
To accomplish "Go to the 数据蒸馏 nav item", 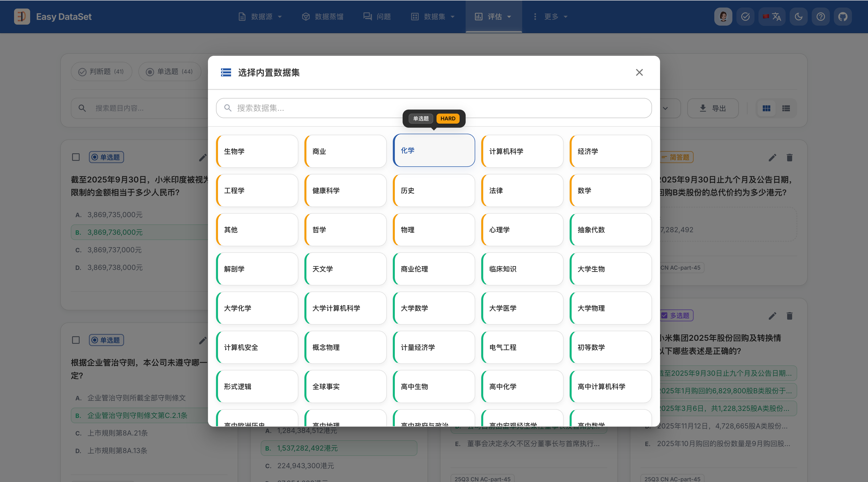I will tap(322, 17).
